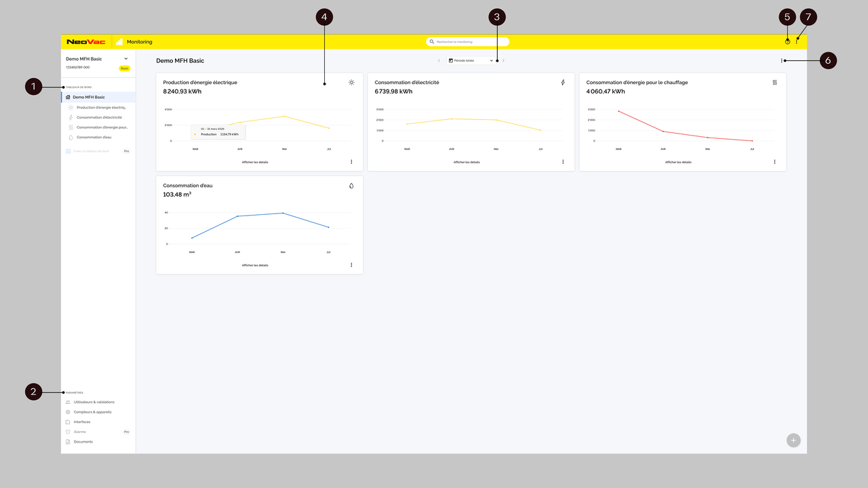Open the dashboard three-dot options menu
The width and height of the screenshot is (868, 488).
point(782,61)
